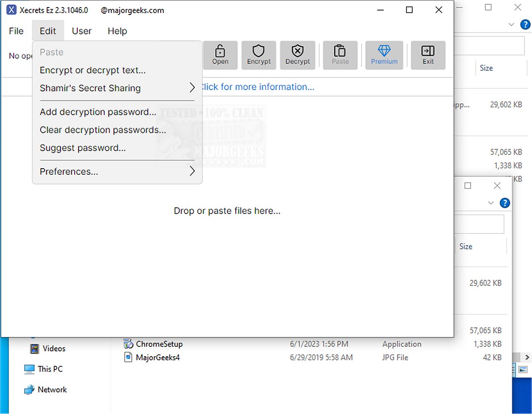This screenshot has height=414, width=532.
Task: Click search box in lower Explorer window
Action: [x=479, y=224]
